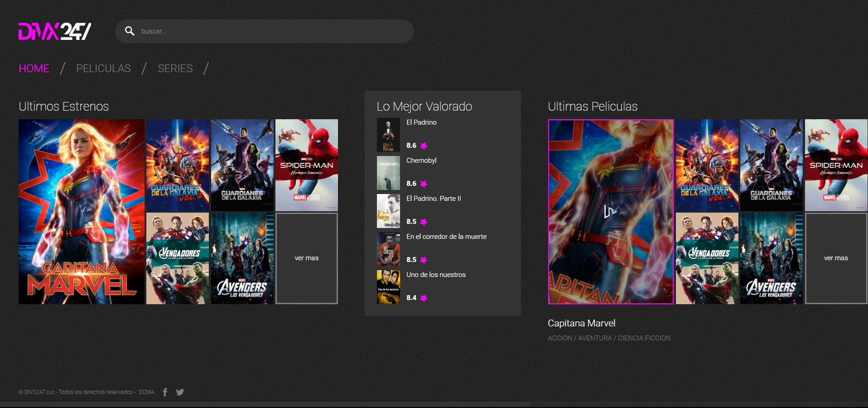Select the El Padrino title link
868x408 pixels.
point(421,122)
